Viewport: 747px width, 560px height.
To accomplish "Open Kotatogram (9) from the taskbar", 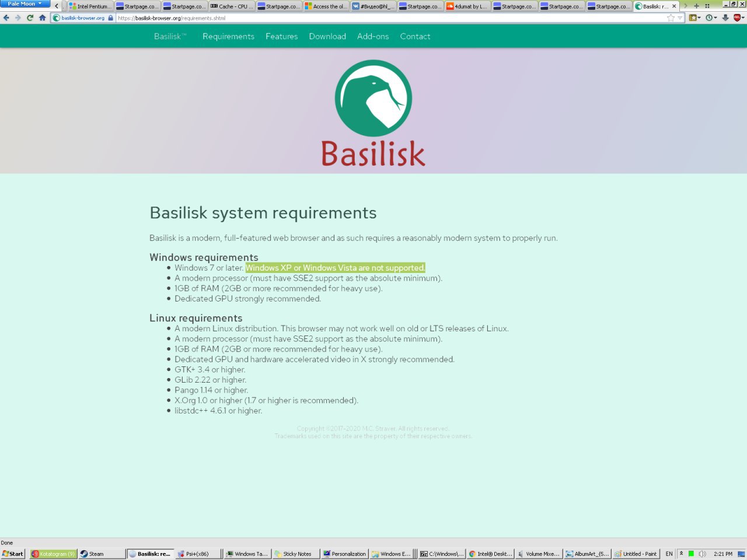I will coord(53,554).
